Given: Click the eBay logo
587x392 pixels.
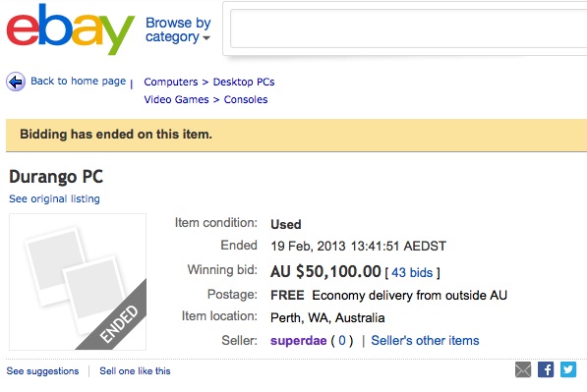Looking at the screenshot, I should point(71,29).
